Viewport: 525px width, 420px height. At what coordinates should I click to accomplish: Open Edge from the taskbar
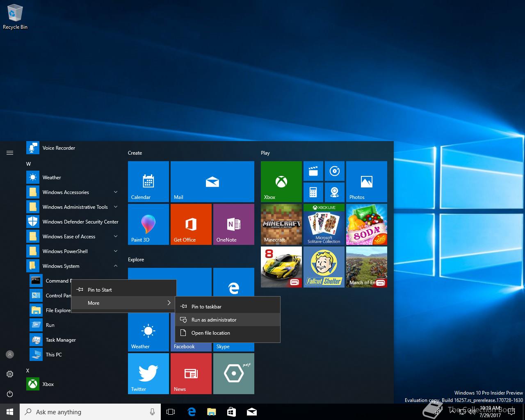tap(191, 412)
